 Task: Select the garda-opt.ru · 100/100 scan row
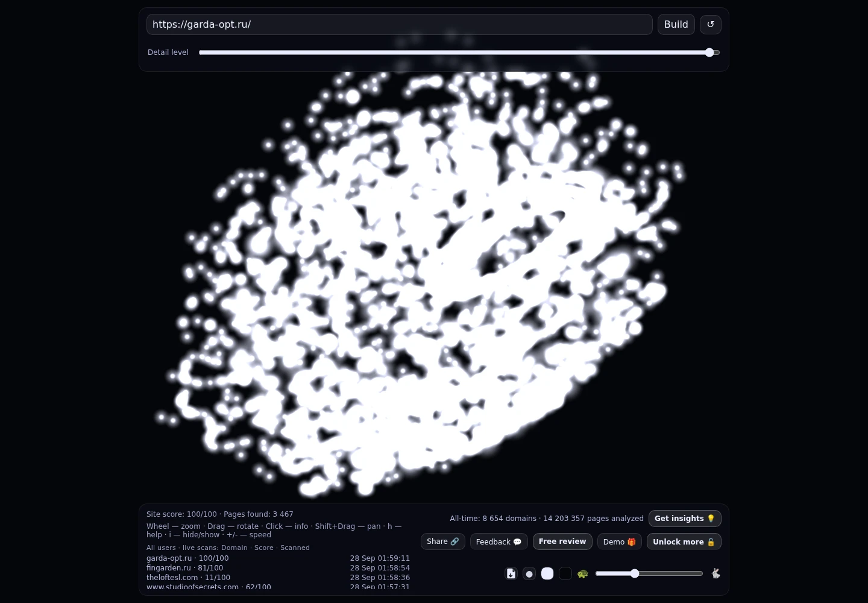278,558
